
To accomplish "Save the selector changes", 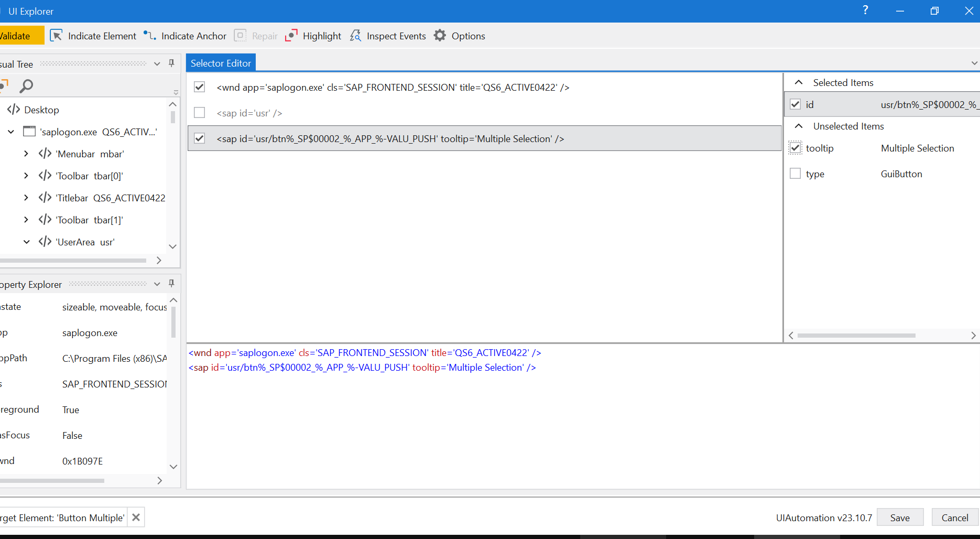I will [900, 517].
